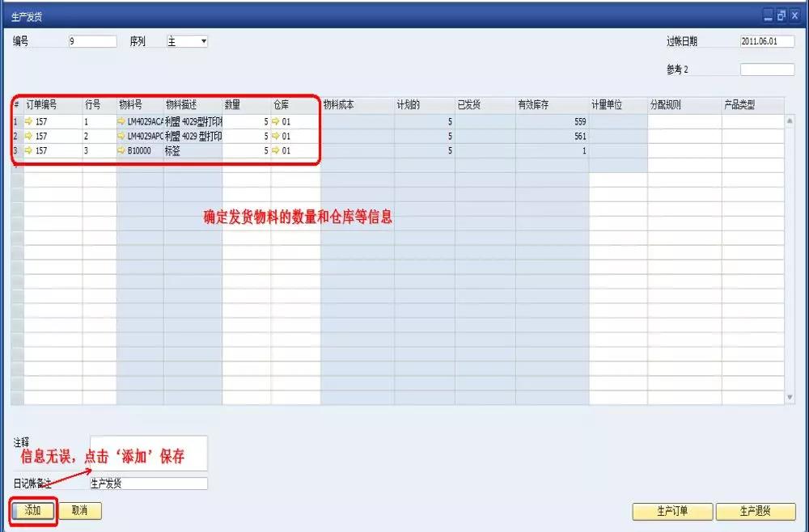
Task: Open the LM4029AC item link arrow in row 1
Action: (121, 122)
